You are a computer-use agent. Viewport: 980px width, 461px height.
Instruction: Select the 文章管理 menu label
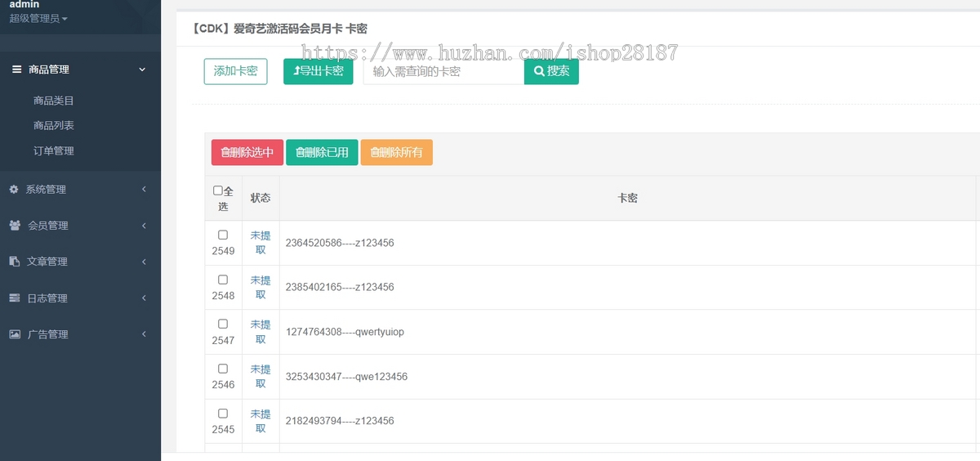(x=47, y=262)
